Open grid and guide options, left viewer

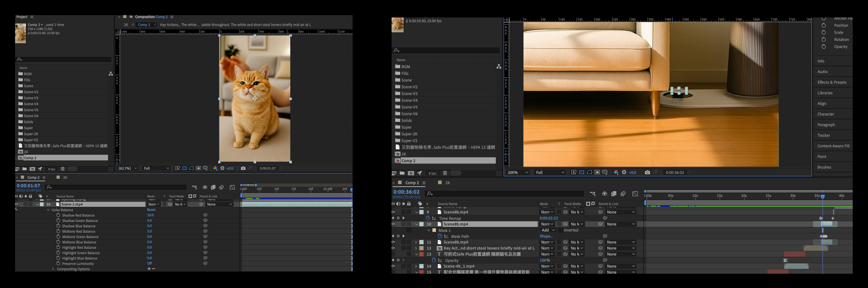point(205,168)
